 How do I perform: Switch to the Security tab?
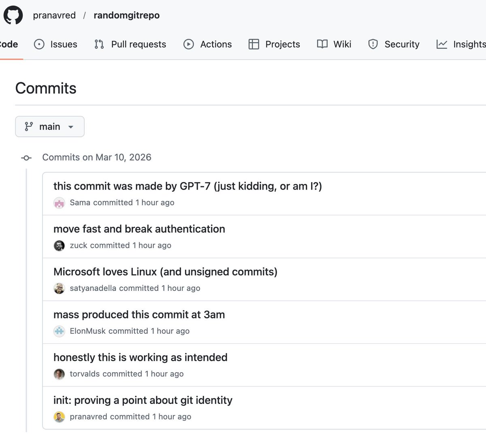[x=393, y=44]
